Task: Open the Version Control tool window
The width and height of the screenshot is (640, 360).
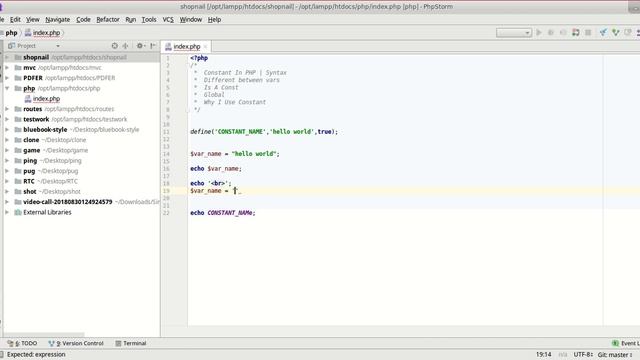Action: tap(76, 343)
